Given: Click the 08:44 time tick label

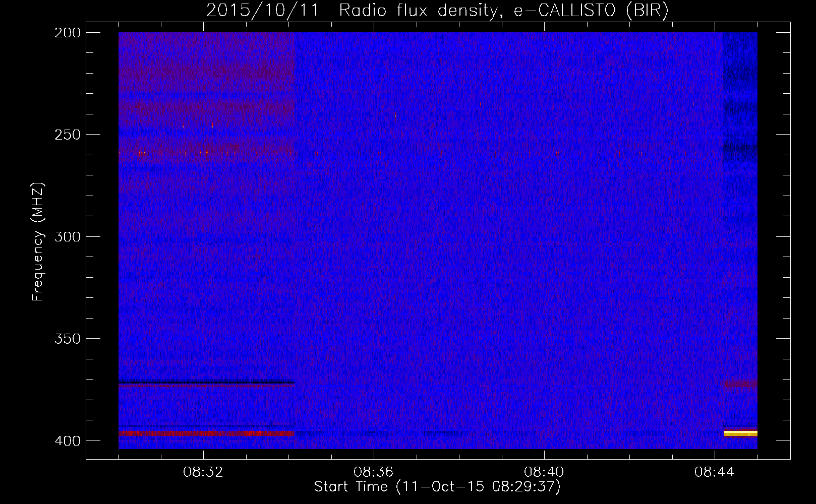Looking at the screenshot, I should pyautogui.click(x=715, y=472).
